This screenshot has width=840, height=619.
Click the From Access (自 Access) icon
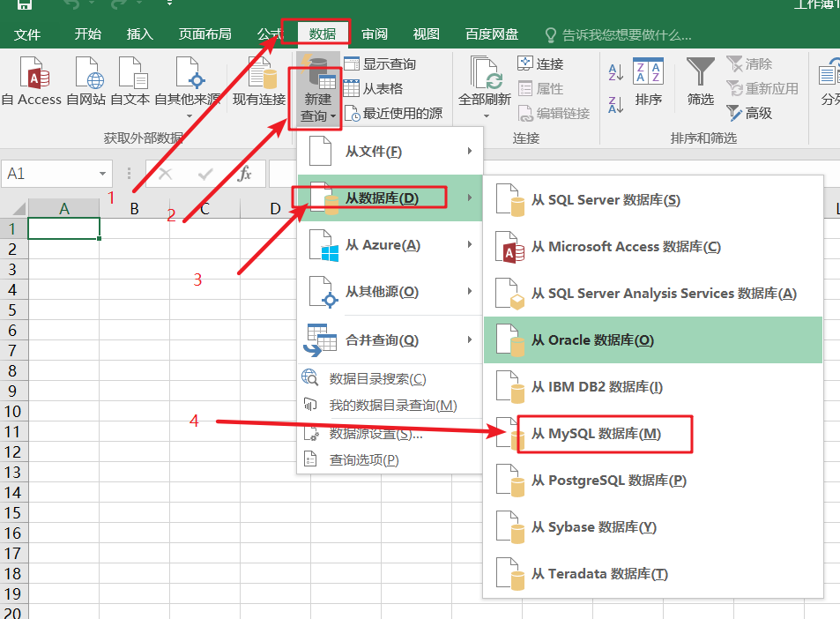(x=34, y=72)
